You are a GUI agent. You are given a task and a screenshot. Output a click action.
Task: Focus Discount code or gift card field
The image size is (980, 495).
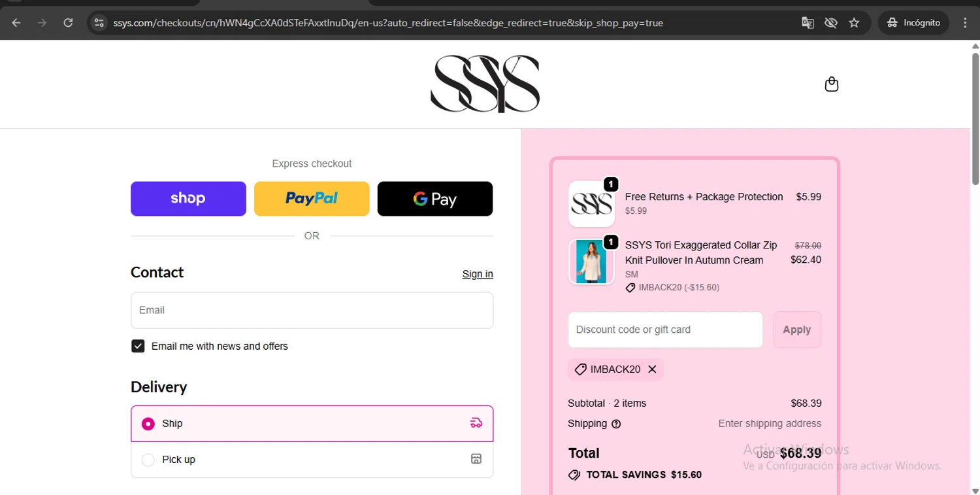pos(665,330)
